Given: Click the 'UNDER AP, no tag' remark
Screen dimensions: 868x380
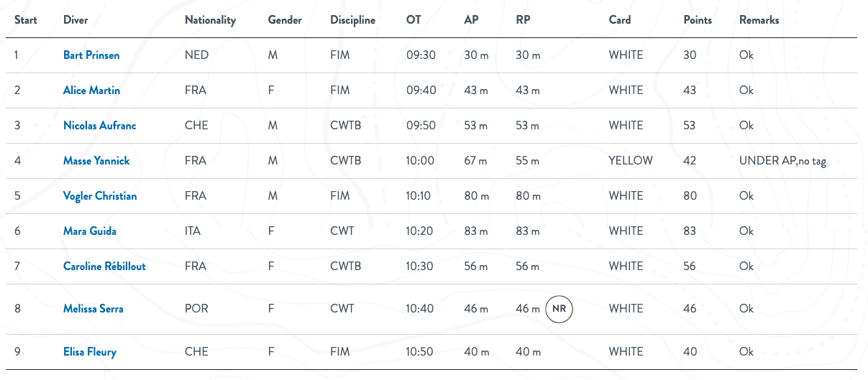Looking at the screenshot, I should [x=782, y=161].
